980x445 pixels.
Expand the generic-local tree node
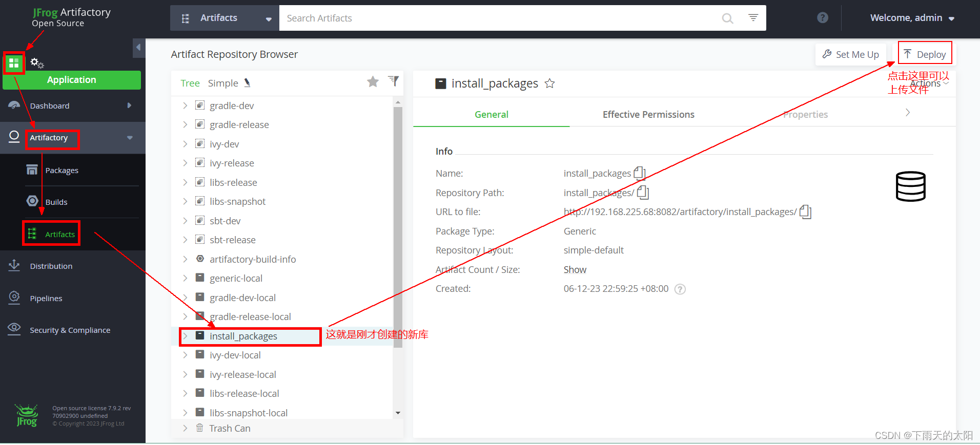coord(185,278)
